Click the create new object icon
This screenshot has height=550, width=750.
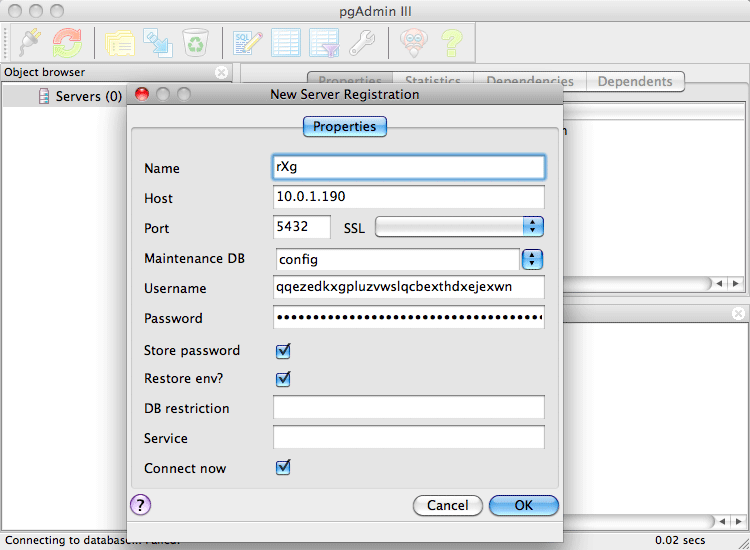[x=158, y=43]
